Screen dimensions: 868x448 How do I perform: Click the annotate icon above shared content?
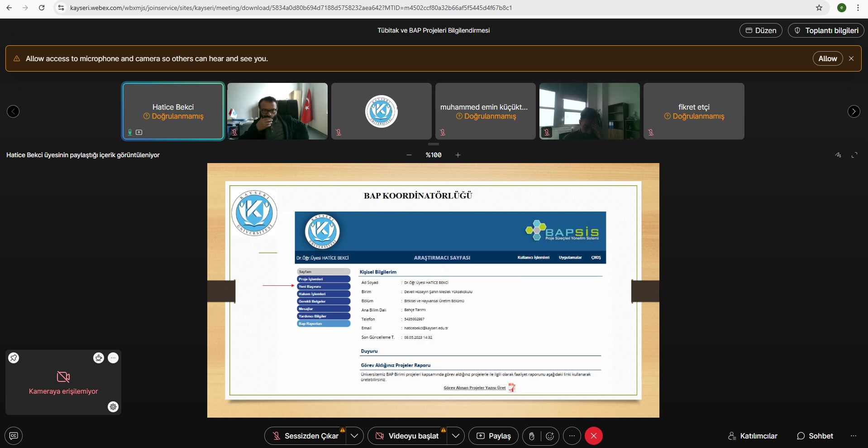coord(838,155)
